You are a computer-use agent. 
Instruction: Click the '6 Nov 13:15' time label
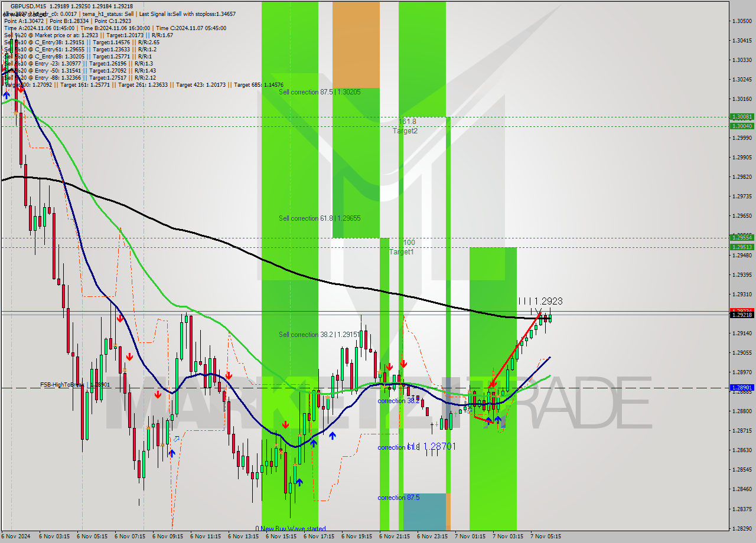[x=243, y=537]
